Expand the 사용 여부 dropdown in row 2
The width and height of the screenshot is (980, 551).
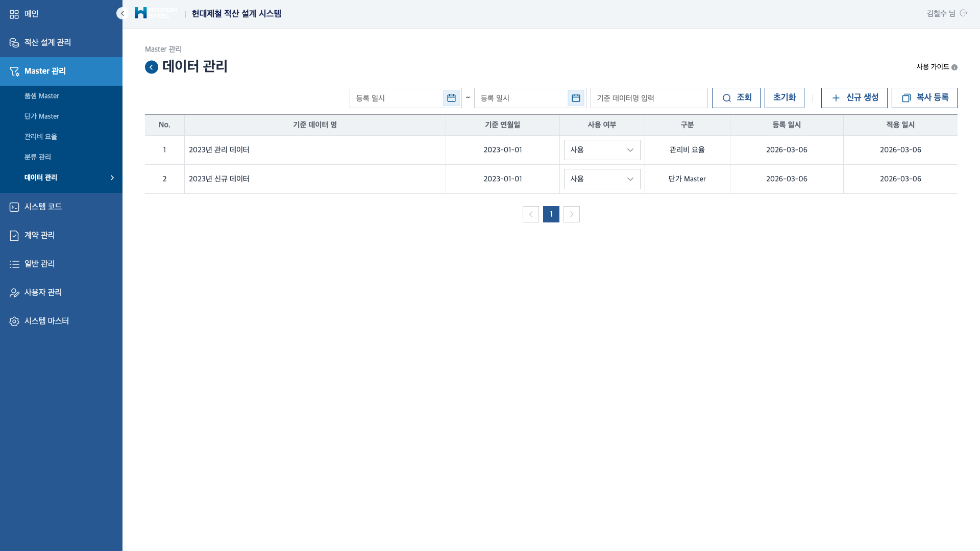point(602,179)
